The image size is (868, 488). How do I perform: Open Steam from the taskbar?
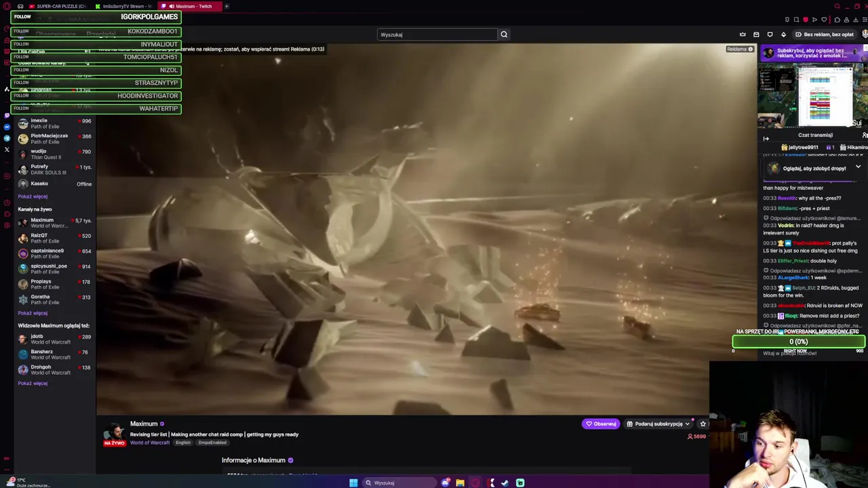[505, 483]
